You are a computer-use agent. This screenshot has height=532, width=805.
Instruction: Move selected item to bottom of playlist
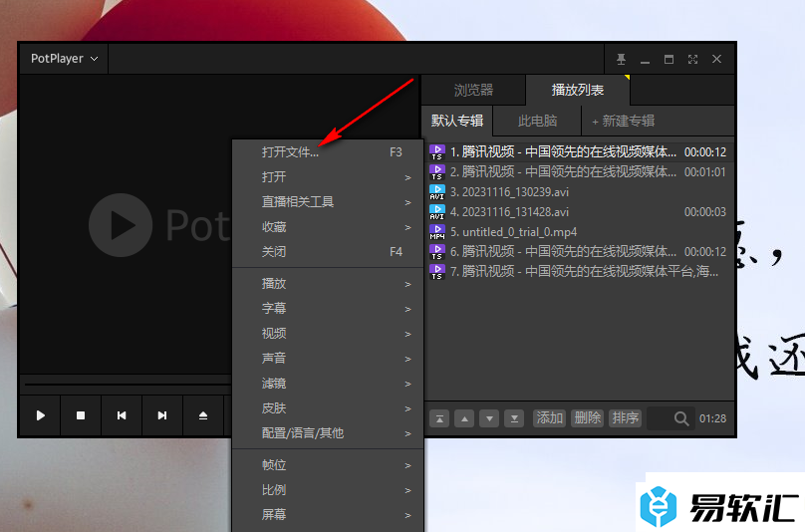[514, 418]
